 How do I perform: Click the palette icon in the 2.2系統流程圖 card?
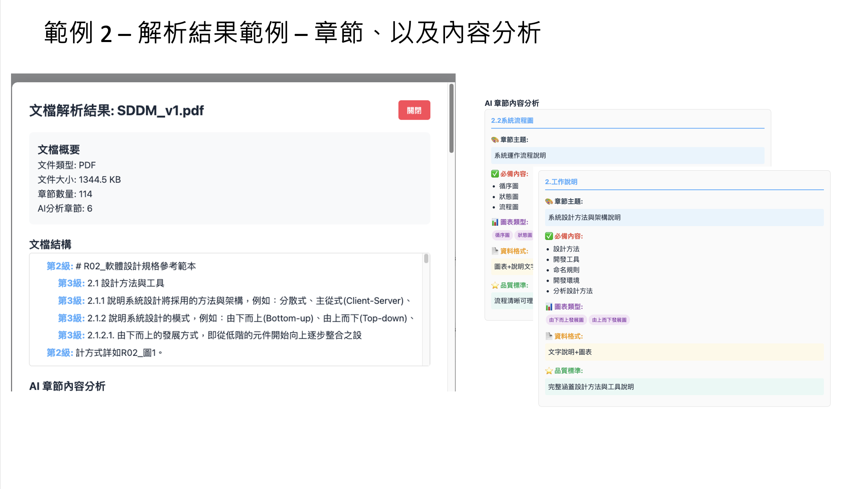[495, 140]
